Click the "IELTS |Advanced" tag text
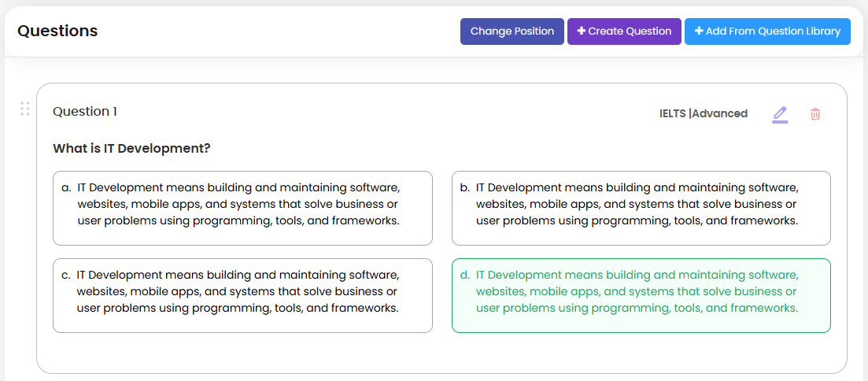The width and height of the screenshot is (868, 381). [704, 113]
